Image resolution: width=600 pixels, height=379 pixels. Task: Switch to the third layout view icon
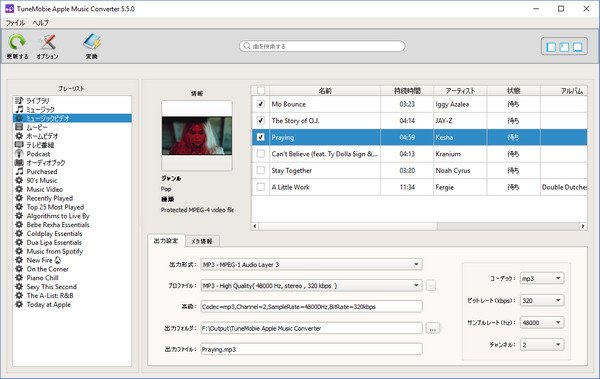pyautogui.click(x=578, y=47)
